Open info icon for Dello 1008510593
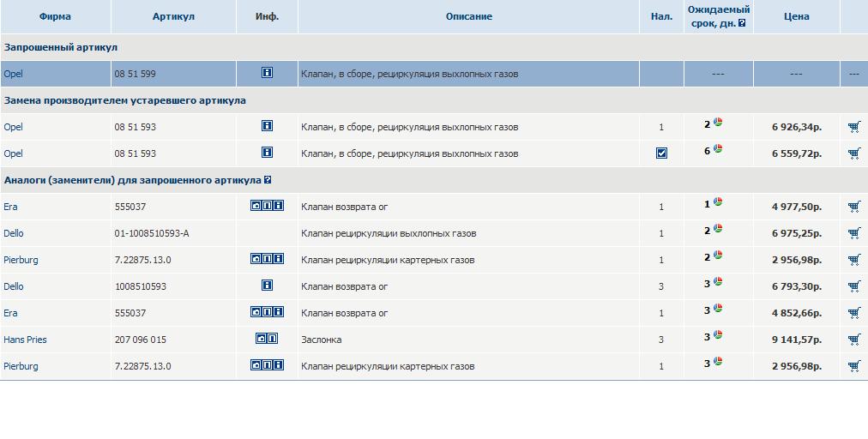The width and height of the screenshot is (868, 439). pyautogui.click(x=267, y=286)
